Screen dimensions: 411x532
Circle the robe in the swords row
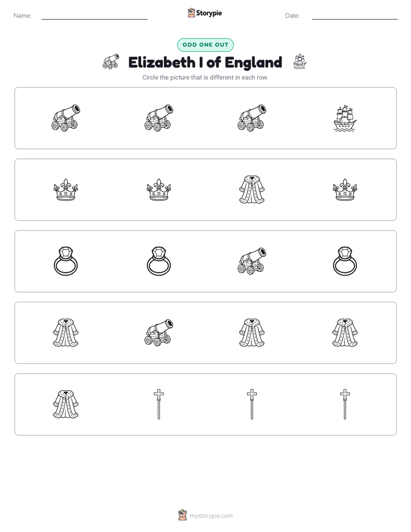[66, 404]
